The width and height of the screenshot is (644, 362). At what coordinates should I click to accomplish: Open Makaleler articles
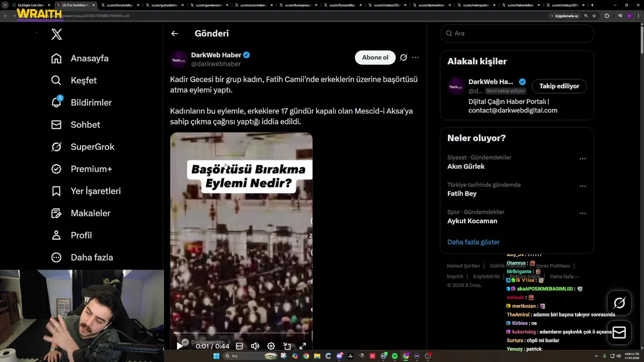(x=80, y=213)
